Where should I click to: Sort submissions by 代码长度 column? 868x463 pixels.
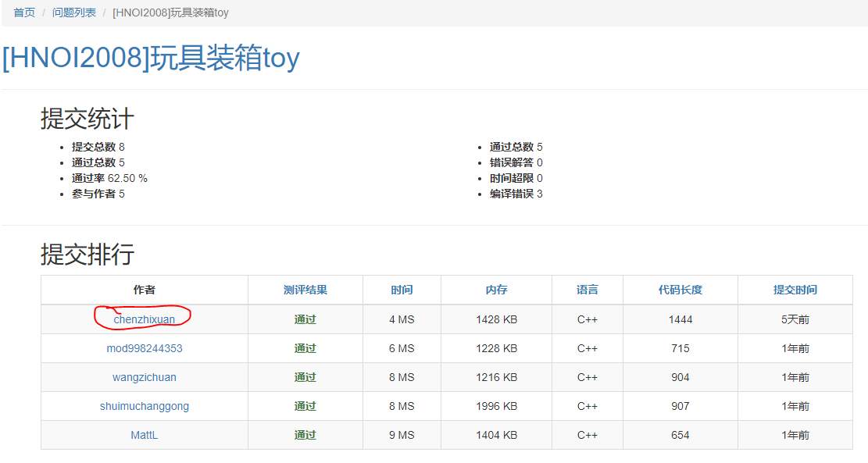pyautogui.click(x=680, y=290)
